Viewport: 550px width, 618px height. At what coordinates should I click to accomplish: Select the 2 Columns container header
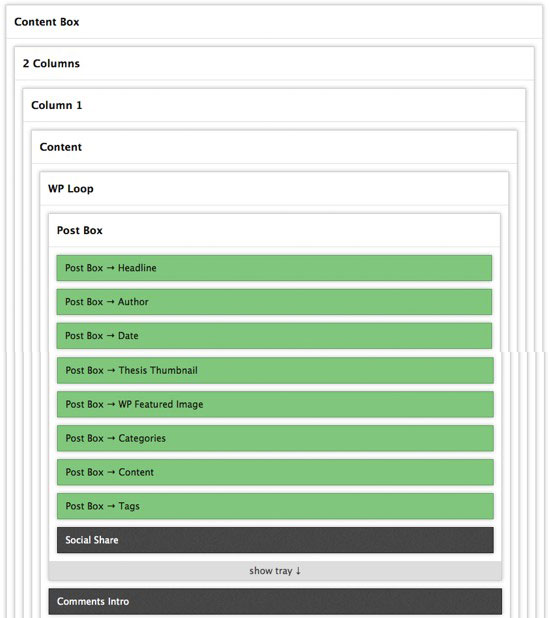click(x=274, y=63)
